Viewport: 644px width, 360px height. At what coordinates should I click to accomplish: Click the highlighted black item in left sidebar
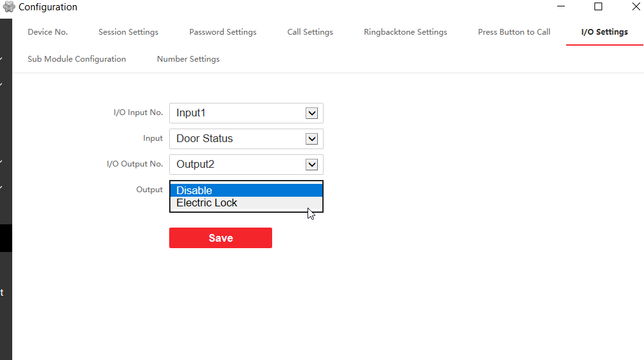[x=6, y=238]
